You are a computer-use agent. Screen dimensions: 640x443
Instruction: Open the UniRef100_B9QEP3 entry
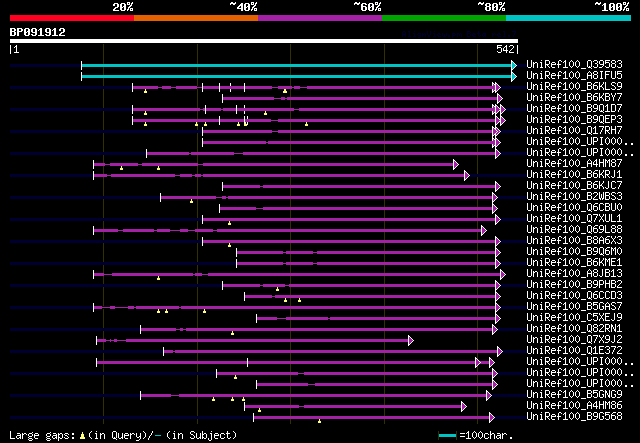pos(574,120)
